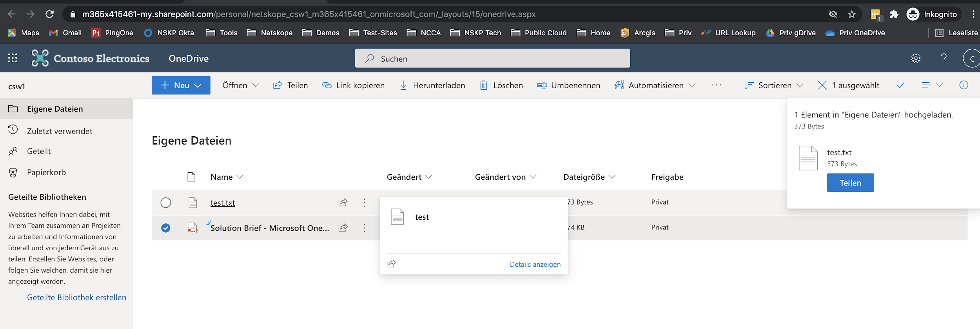Open the help question mark icon
The image size is (980, 329).
point(944,58)
